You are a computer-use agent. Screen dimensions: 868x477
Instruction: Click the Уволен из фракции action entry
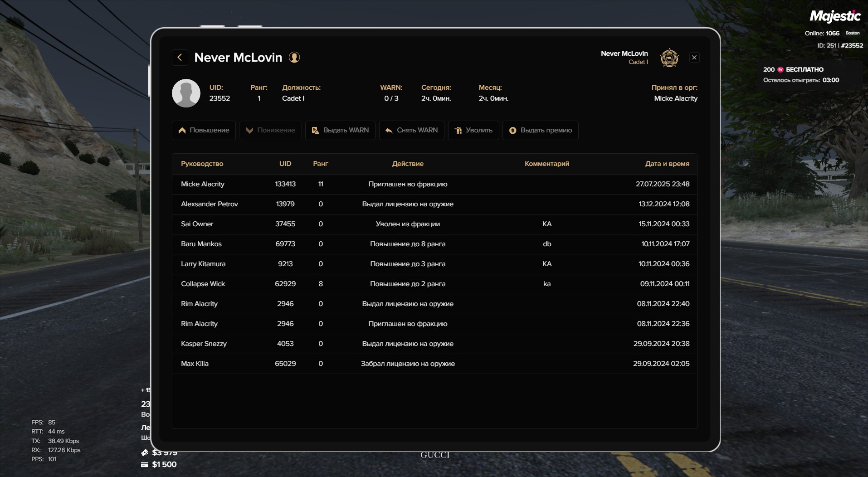click(x=408, y=224)
